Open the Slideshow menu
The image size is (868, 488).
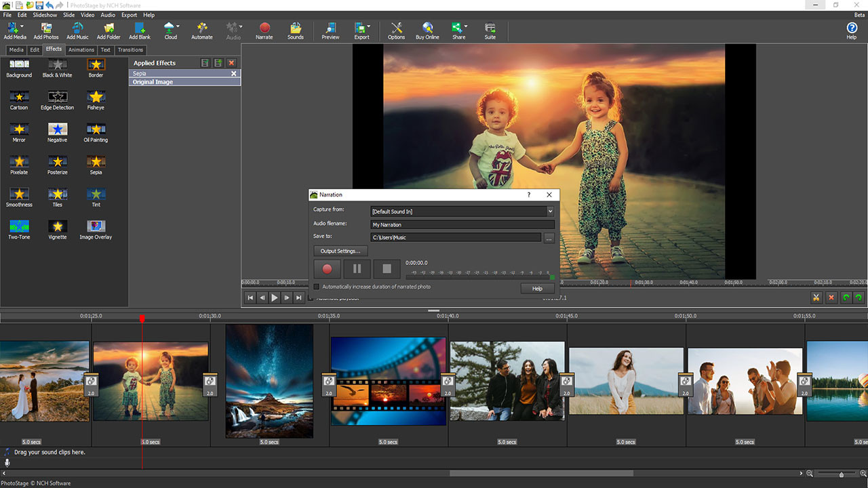click(x=44, y=14)
